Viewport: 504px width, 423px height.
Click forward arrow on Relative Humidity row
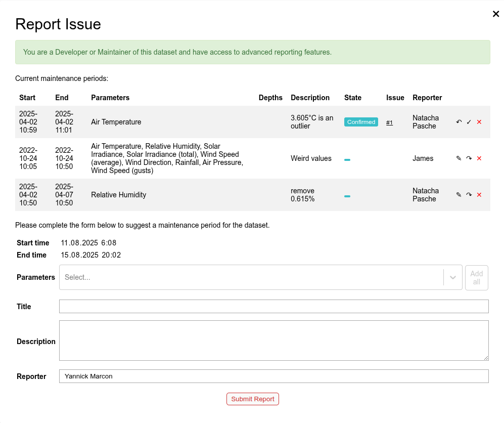coord(469,195)
